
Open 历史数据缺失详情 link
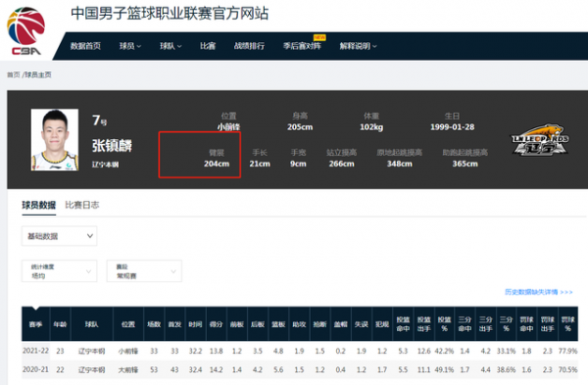click(538, 292)
